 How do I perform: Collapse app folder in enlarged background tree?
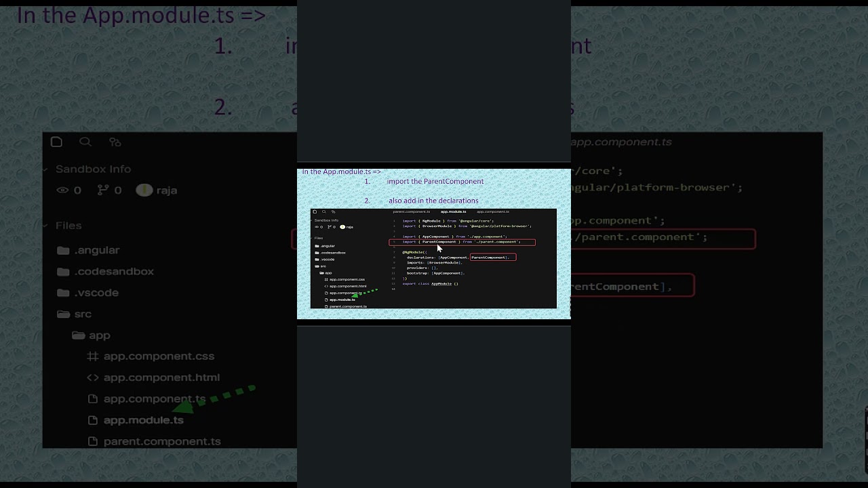point(92,335)
